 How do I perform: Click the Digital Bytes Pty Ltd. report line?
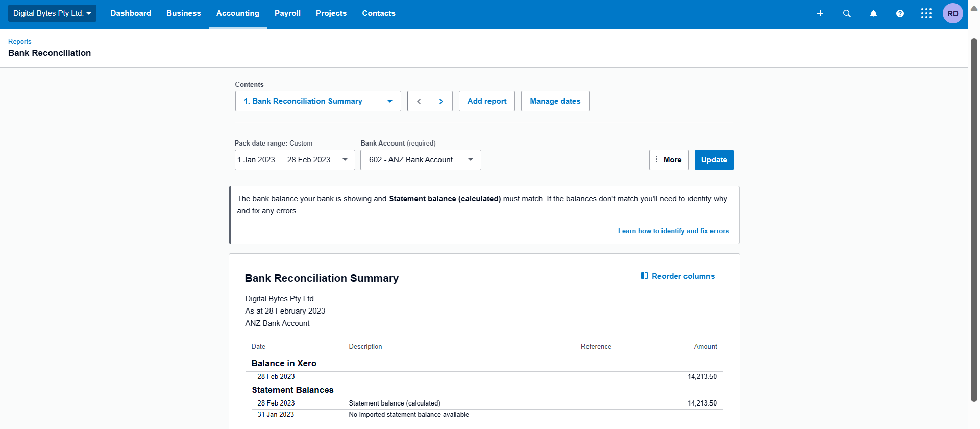point(280,299)
